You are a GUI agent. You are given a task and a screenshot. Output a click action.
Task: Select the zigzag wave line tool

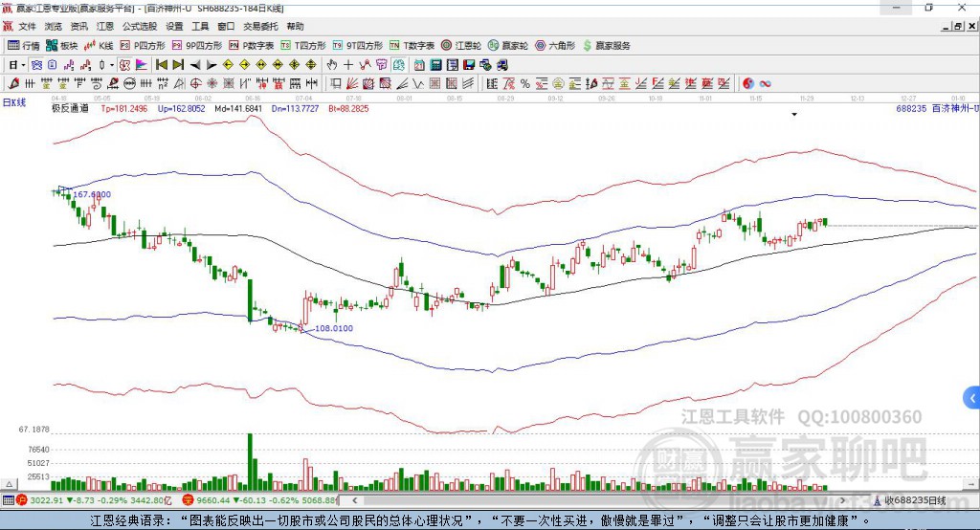418,84
